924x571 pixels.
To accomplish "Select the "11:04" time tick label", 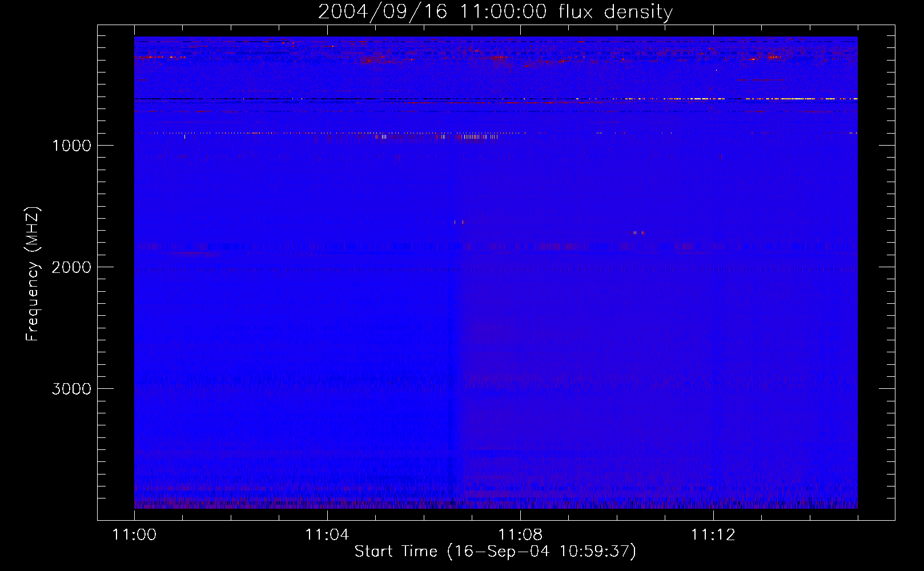I will coord(327,535).
